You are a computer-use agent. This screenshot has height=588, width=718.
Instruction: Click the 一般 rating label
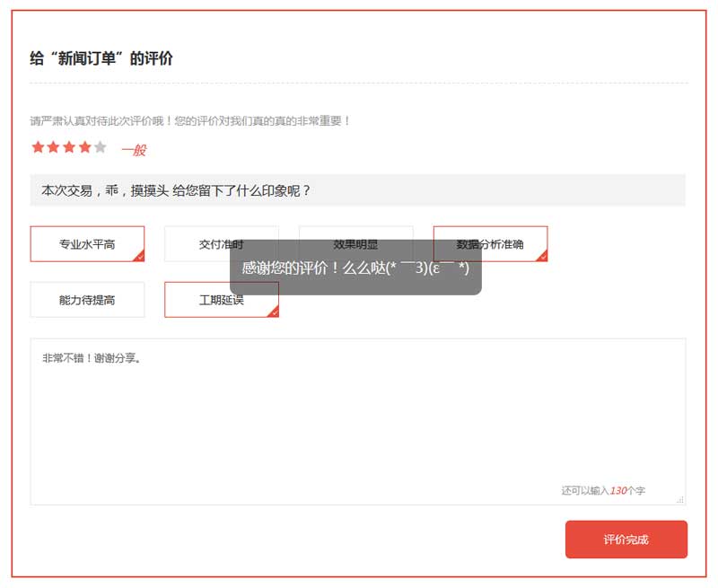[x=134, y=150]
